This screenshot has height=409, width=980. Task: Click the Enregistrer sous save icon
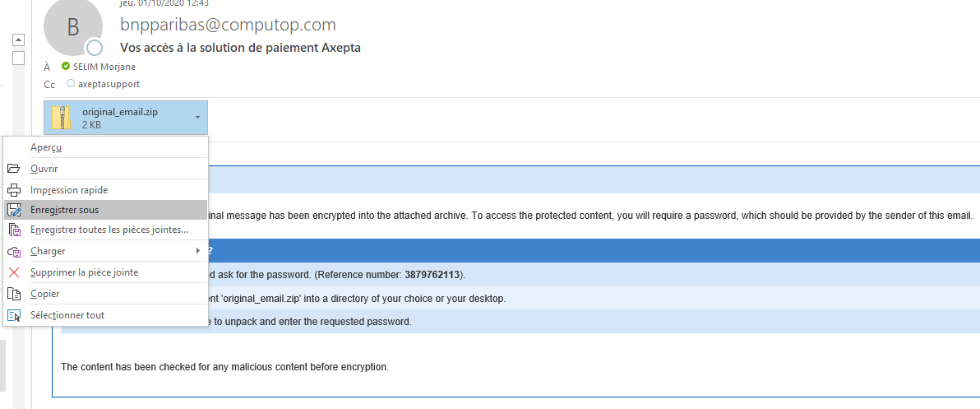click(x=14, y=211)
